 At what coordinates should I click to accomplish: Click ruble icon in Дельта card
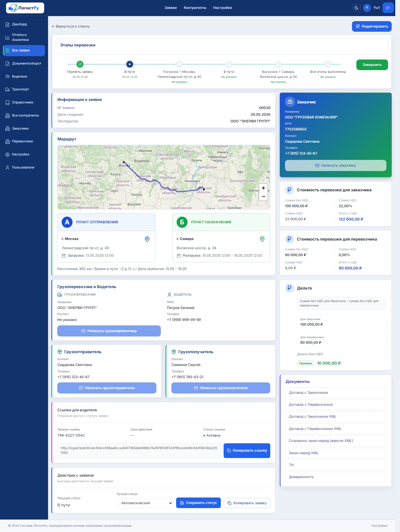(289, 288)
